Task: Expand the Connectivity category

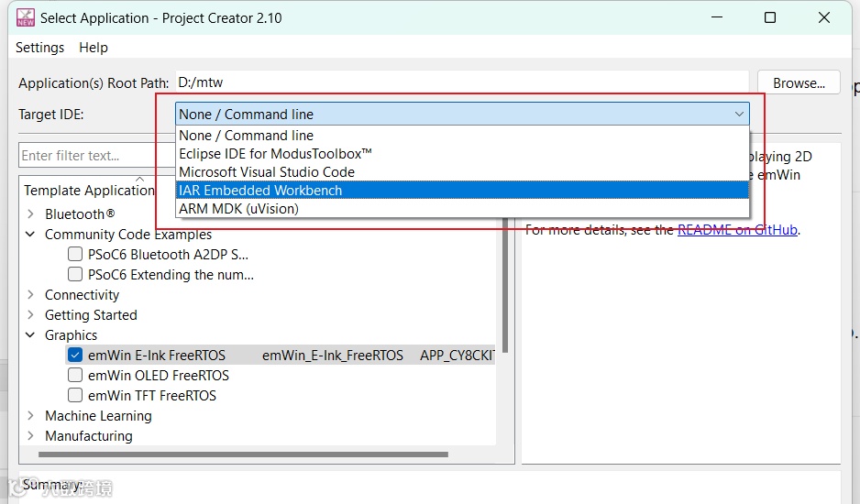Action: 31,294
